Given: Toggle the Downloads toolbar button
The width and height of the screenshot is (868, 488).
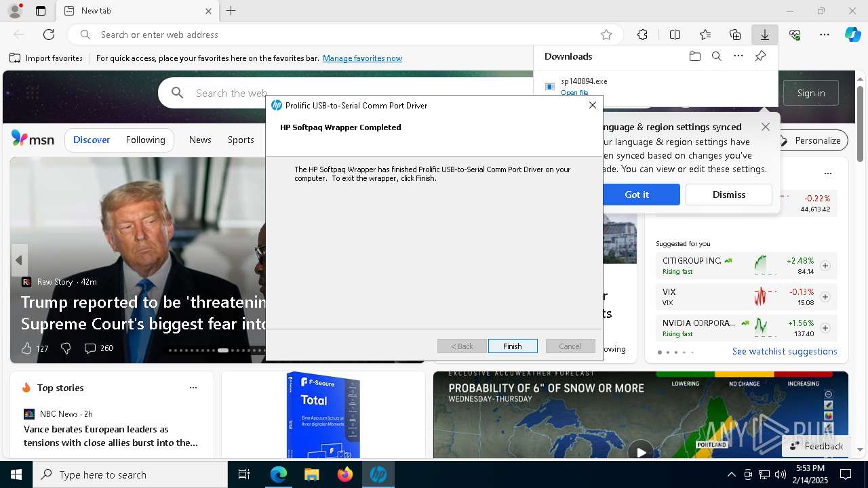Looking at the screenshot, I should click(x=764, y=35).
